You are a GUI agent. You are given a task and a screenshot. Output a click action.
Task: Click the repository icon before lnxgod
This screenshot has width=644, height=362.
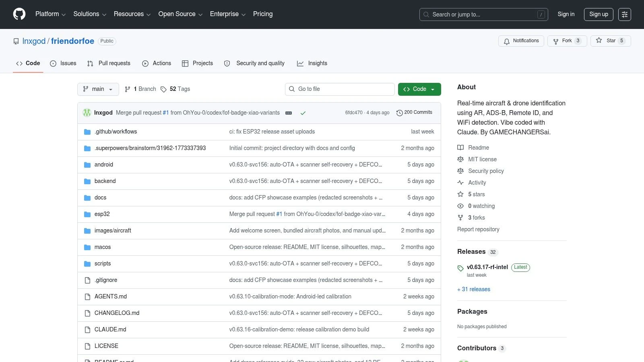click(x=16, y=41)
